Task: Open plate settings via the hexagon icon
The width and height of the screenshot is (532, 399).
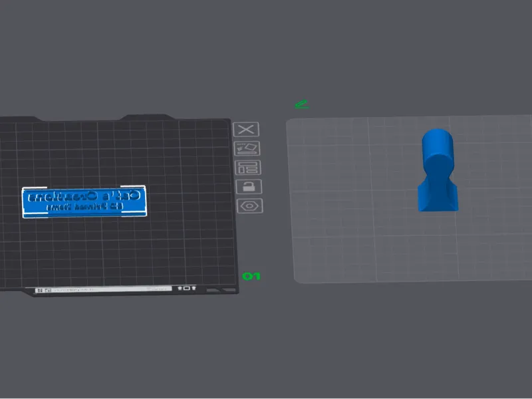Action: 250,206
